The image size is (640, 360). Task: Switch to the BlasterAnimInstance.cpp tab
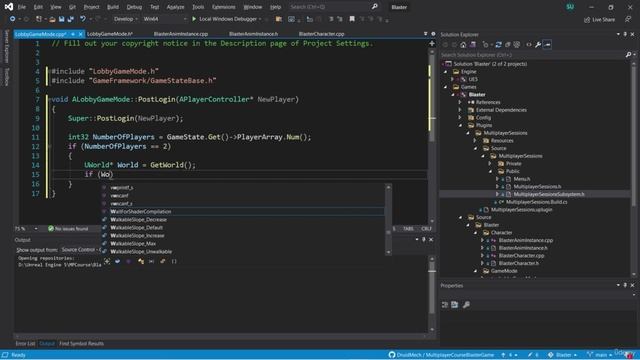(181, 34)
